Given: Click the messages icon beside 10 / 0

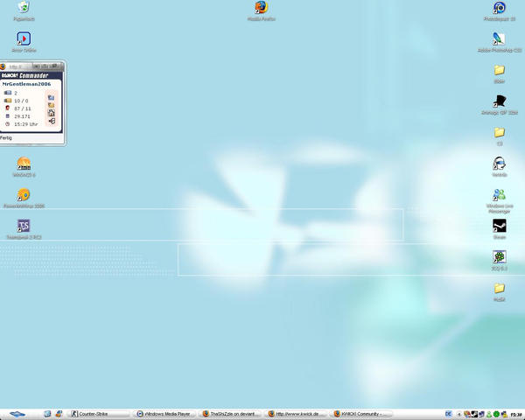Looking at the screenshot, I should click(7, 101).
